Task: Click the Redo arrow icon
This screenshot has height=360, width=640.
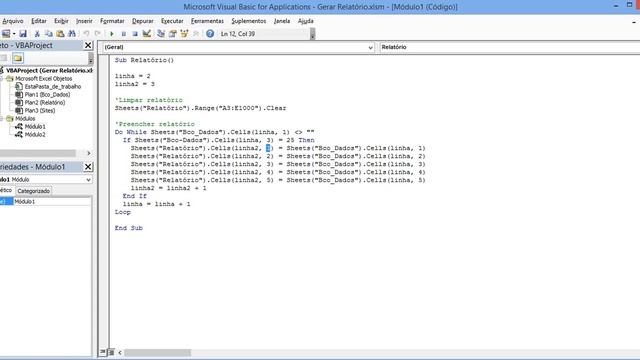Action: pyautogui.click(x=98, y=34)
